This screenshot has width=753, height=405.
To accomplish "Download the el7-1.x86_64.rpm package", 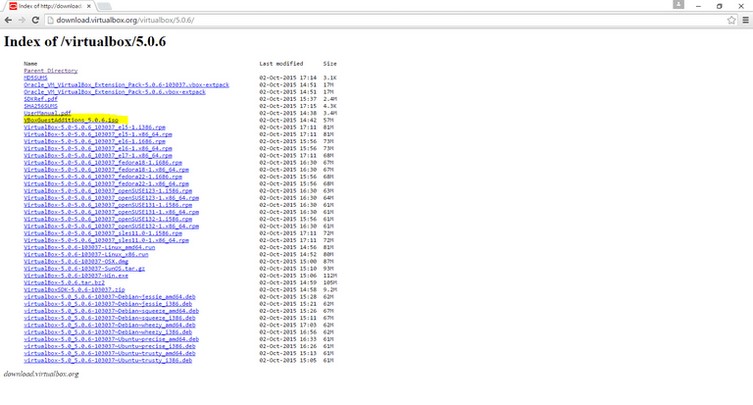I will coord(98,155).
